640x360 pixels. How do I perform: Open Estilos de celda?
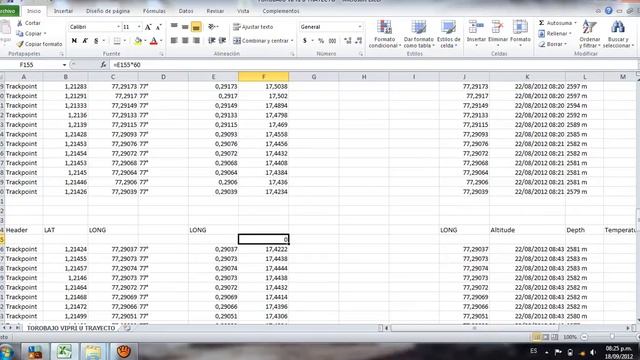(448, 34)
